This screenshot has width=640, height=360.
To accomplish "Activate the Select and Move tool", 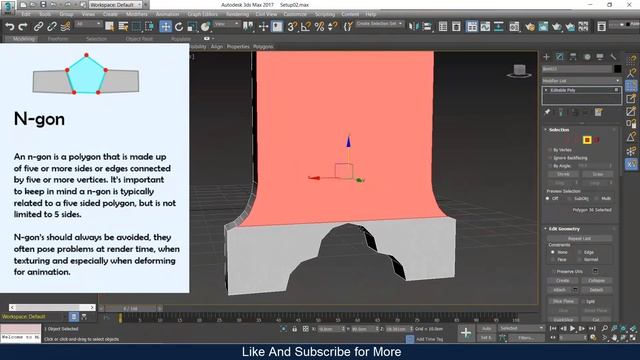I will click(x=165, y=27).
